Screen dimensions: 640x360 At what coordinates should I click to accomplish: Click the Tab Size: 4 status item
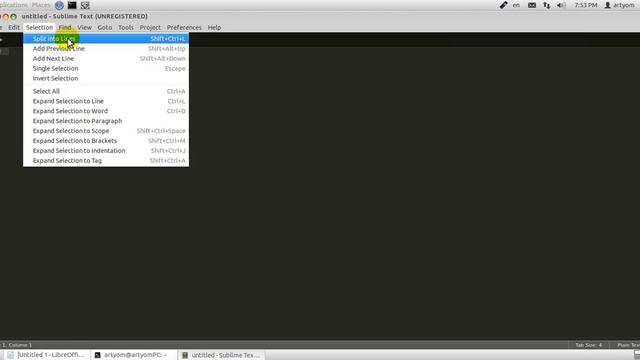[x=589, y=345]
